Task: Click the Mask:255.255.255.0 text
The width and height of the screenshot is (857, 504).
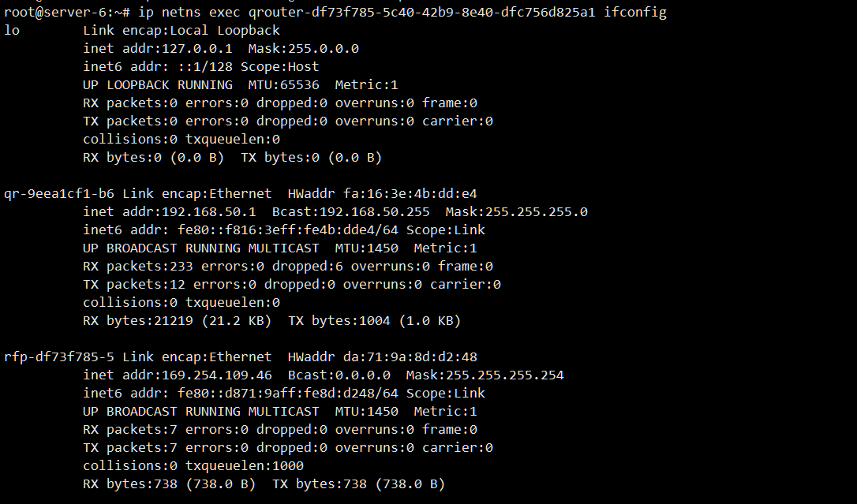Action: (517, 212)
